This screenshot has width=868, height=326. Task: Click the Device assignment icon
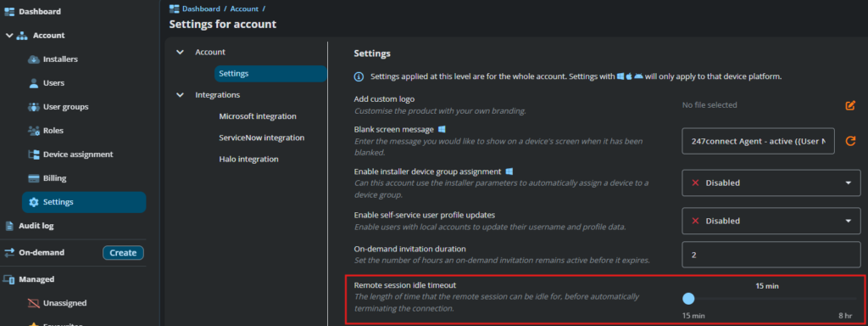tap(33, 155)
